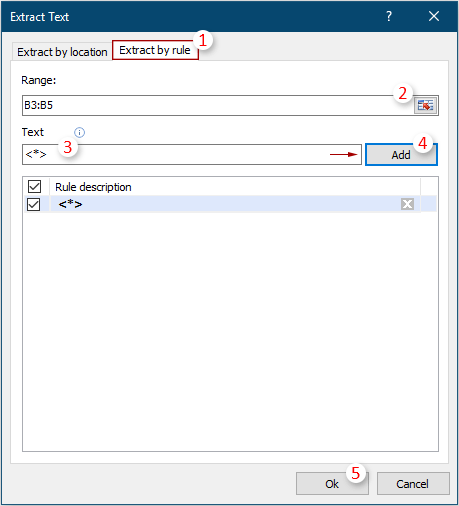Image resolution: width=459 pixels, height=506 pixels.
Task: Click the empty rule list area
Action: click(230, 331)
